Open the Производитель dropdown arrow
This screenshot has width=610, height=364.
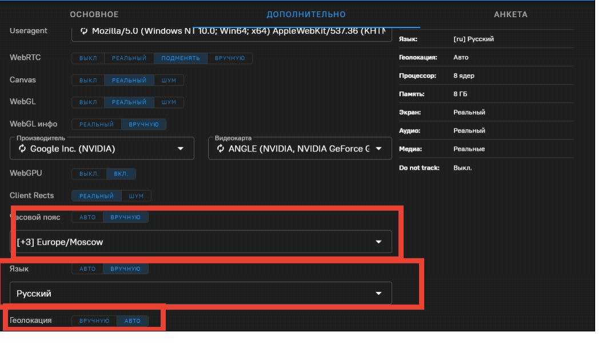[181, 149]
